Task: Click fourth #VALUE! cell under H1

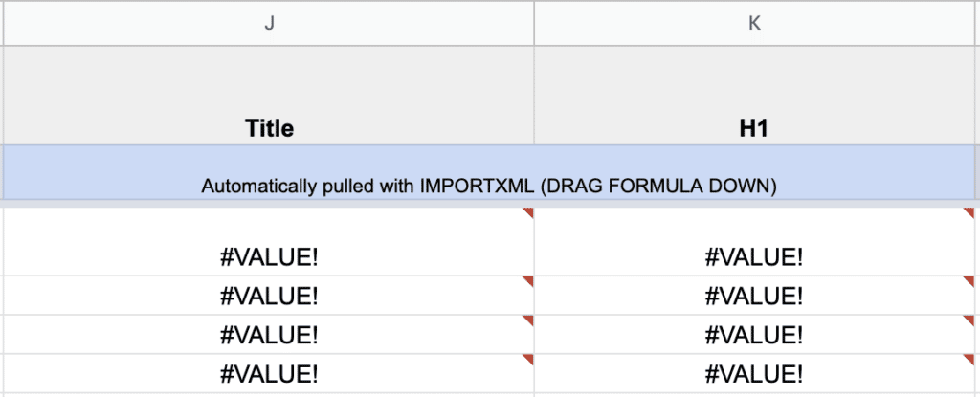Action: tap(754, 373)
